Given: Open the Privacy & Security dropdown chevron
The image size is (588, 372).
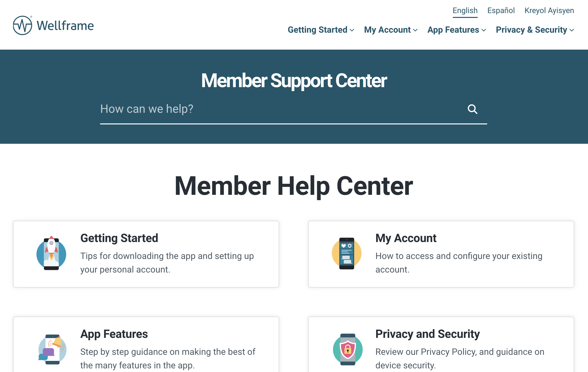Looking at the screenshot, I should pos(571,30).
